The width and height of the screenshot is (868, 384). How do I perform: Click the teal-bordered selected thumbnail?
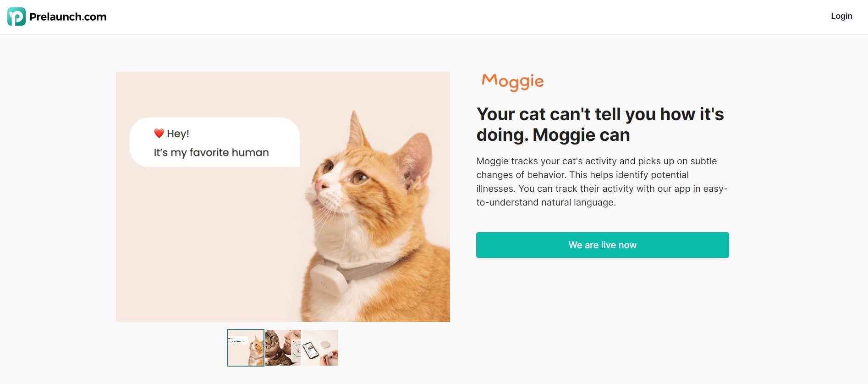[245, 347]
